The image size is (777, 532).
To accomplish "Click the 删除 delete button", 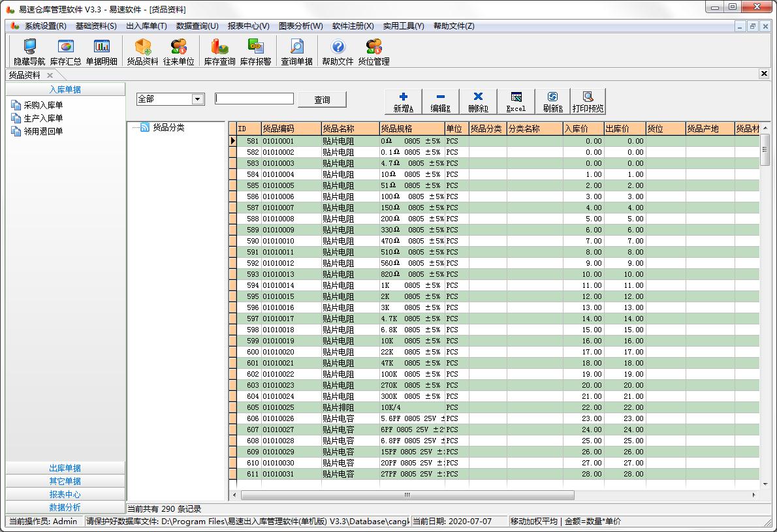I will tap(478, 102).
